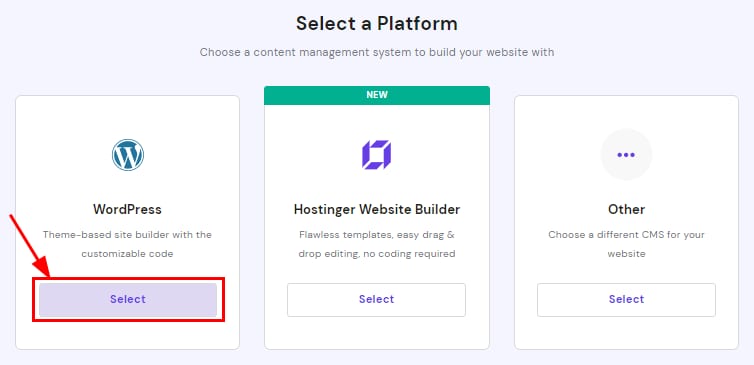
Task: Click the three-dots Other icon
Action: 626,155
